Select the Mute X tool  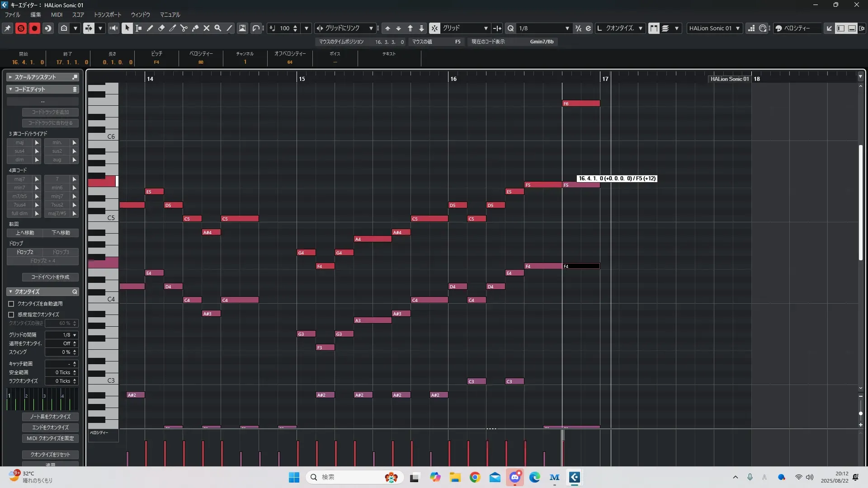coord(207,28)
